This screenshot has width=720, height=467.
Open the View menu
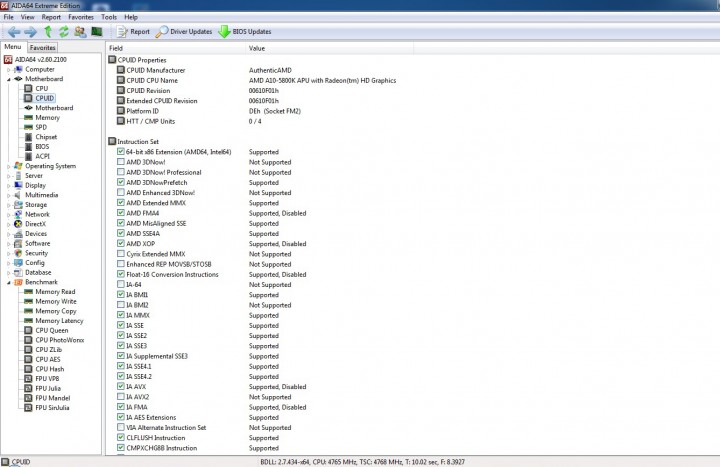click(x=28, y=17)
